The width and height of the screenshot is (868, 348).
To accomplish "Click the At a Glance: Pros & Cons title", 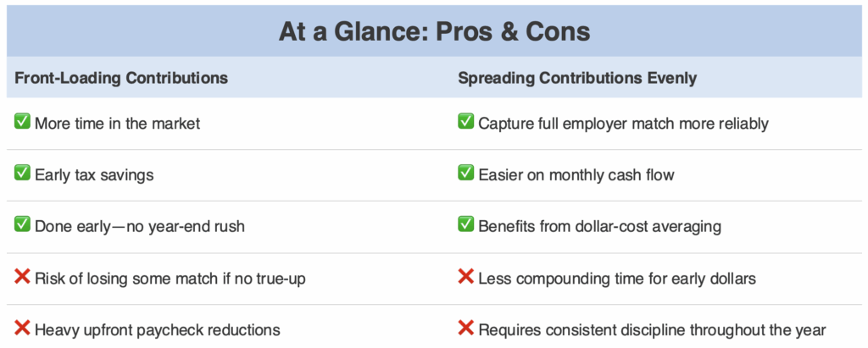I will click(x=433, y=33).
